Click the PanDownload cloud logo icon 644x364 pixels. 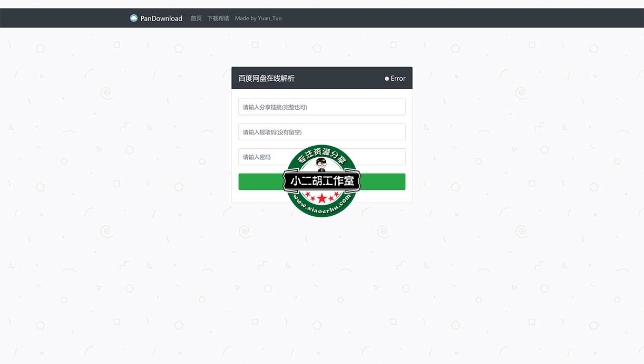pos(134,18)
